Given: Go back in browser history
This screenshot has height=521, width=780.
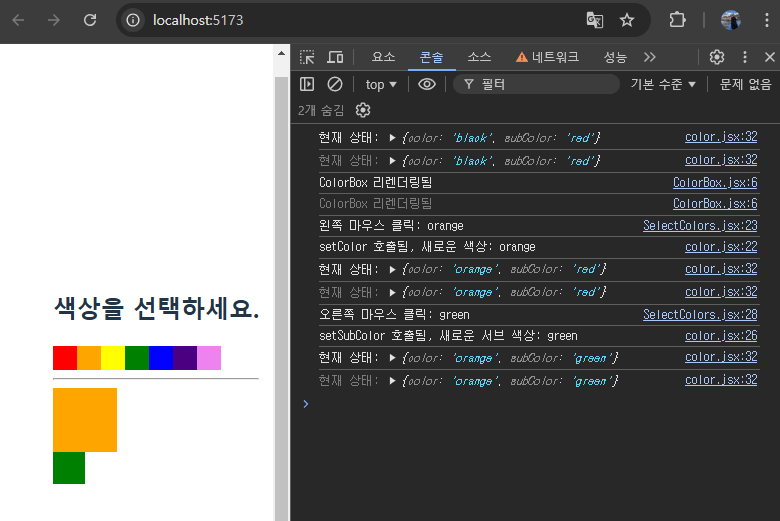Looking at the screenshot, I should (18, 20).
